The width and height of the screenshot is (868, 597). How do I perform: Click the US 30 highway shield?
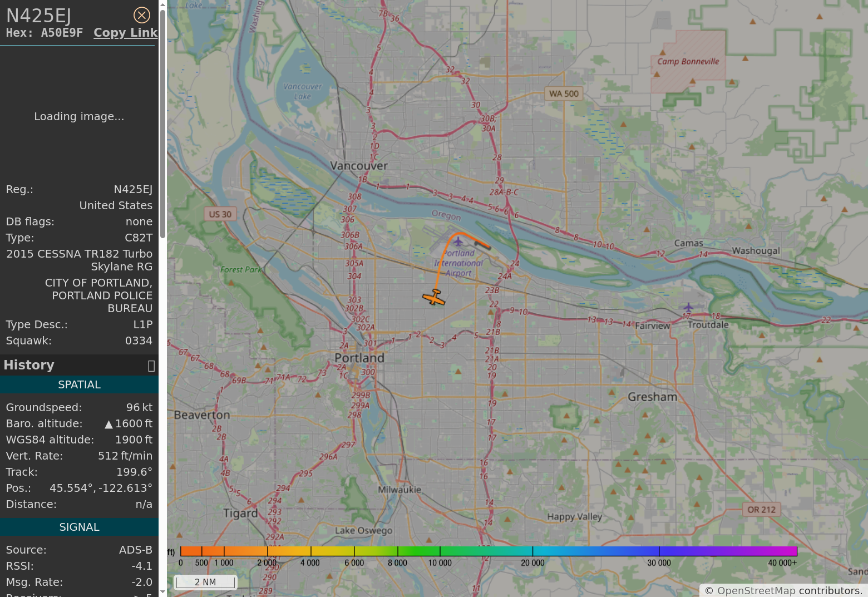(220, 214)
